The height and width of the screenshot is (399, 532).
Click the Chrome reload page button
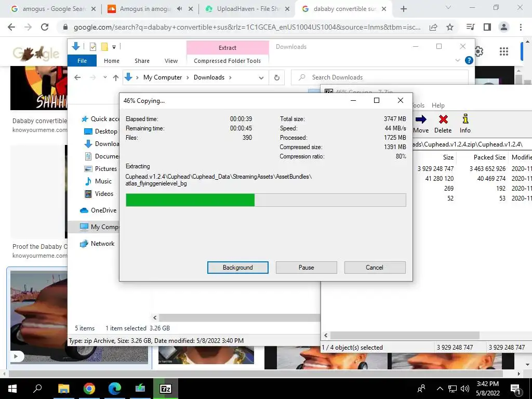coord(45,27)
